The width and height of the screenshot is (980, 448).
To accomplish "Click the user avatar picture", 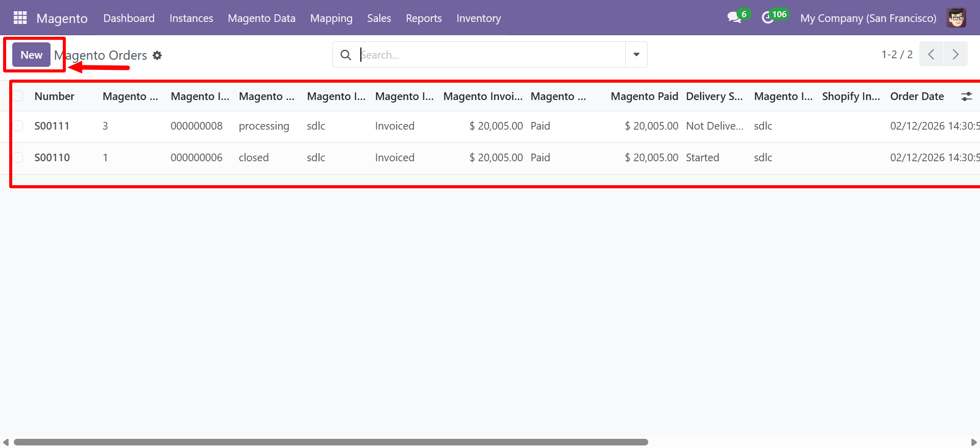I will (x=957, y=18).
